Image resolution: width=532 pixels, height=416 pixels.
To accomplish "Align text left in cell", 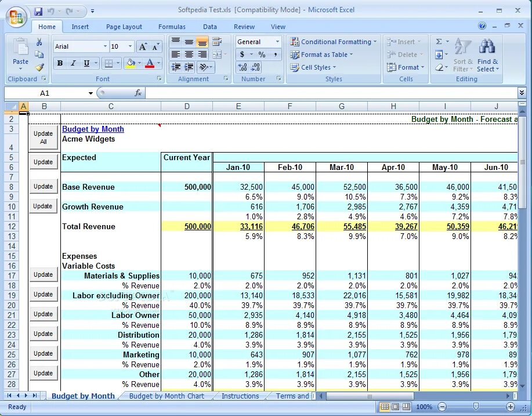I will 175,55.
